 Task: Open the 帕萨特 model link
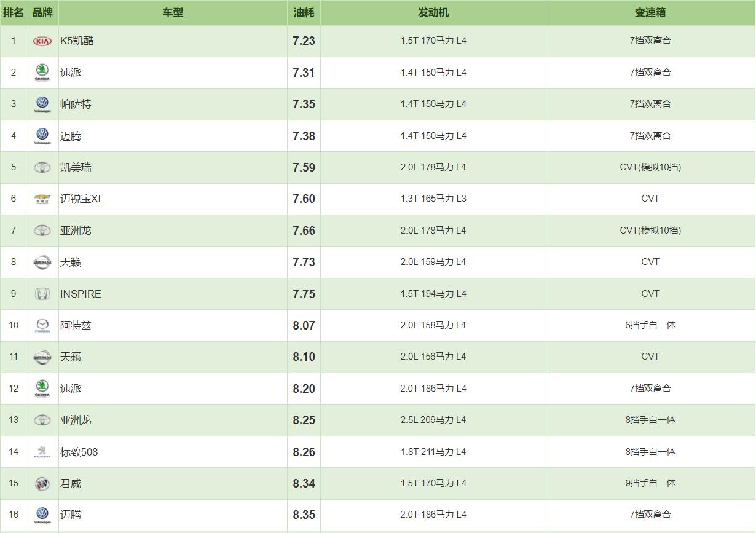point(76,104)
